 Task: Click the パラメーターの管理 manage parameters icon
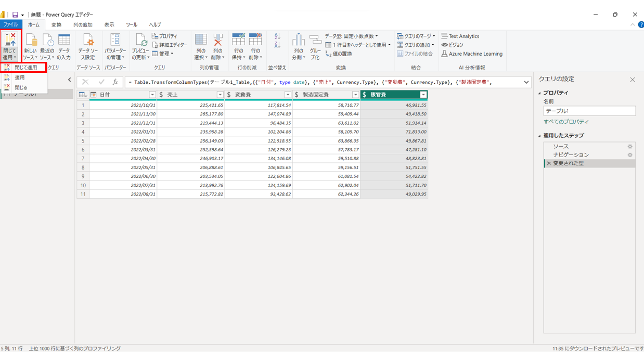(115, 40)
